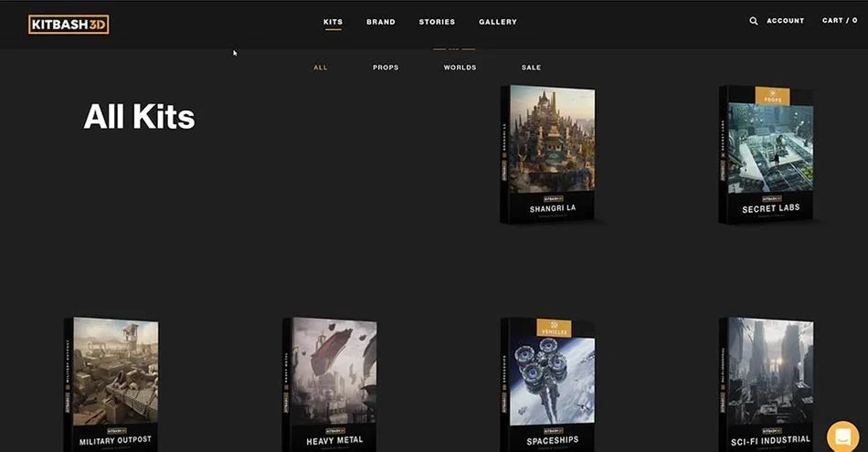
Task: Open the Heavy Metal kit box
Action: click(x=330, y=384)
